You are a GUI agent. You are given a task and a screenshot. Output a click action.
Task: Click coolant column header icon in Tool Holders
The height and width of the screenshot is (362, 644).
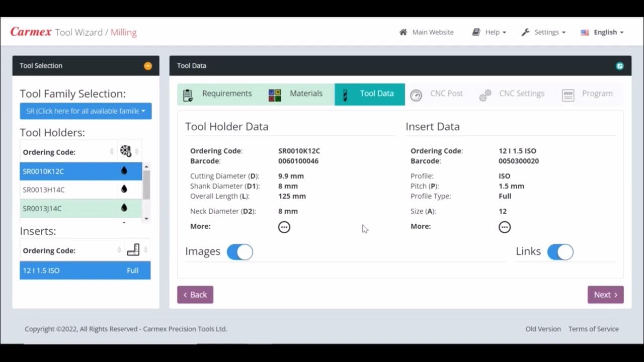pyautogui.click(x=126, y=151)
